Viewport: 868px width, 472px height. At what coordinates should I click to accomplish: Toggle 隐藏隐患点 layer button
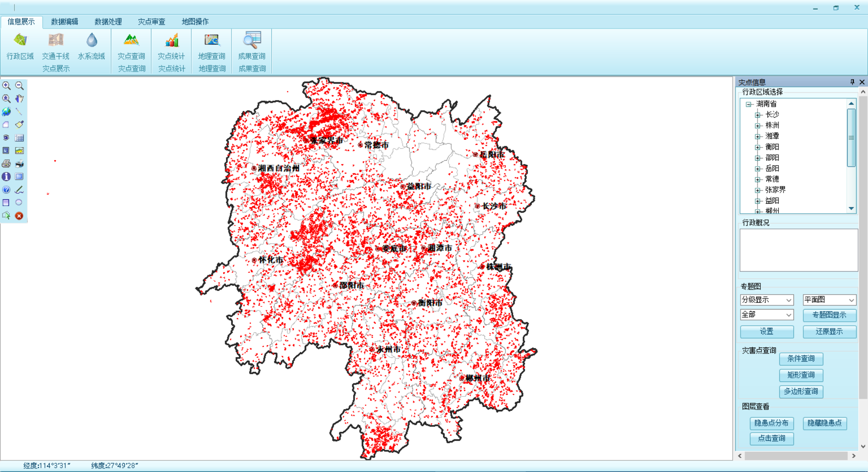click(x=825, y=423)
